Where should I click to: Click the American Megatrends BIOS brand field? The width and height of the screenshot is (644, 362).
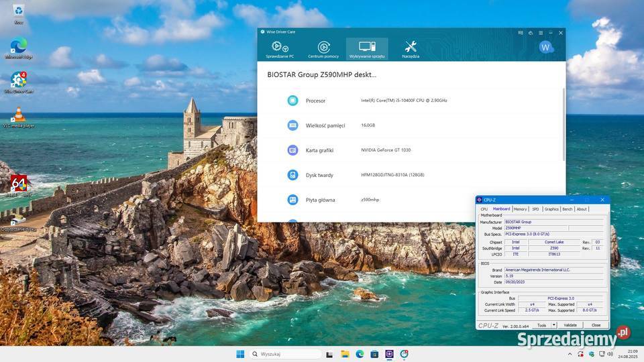point(554,270)
